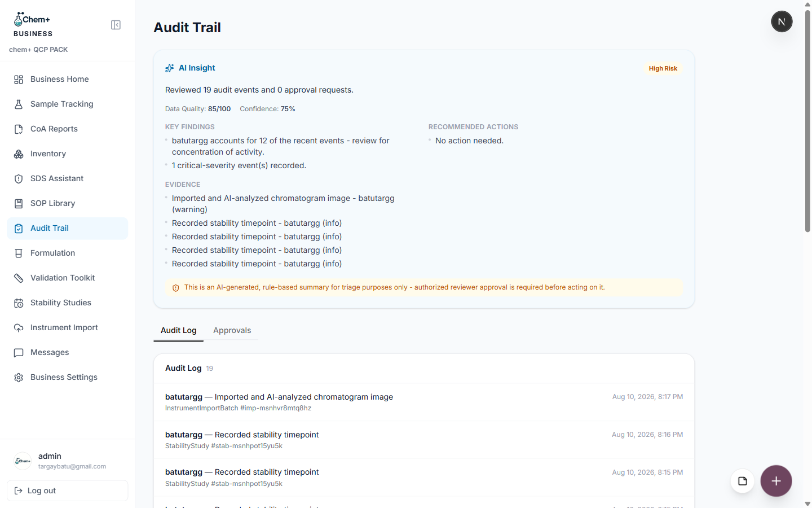Screen dimensions: 812x508
Task: Click the page vertical scrollbar thumb
Action: [807, 121]
